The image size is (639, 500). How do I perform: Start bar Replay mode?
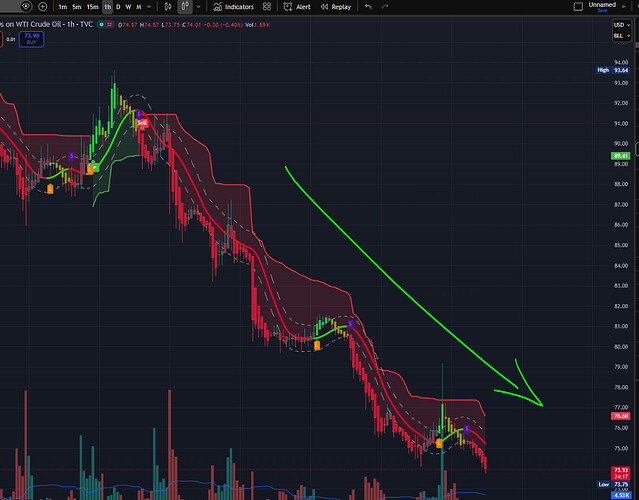click(336, 7)
